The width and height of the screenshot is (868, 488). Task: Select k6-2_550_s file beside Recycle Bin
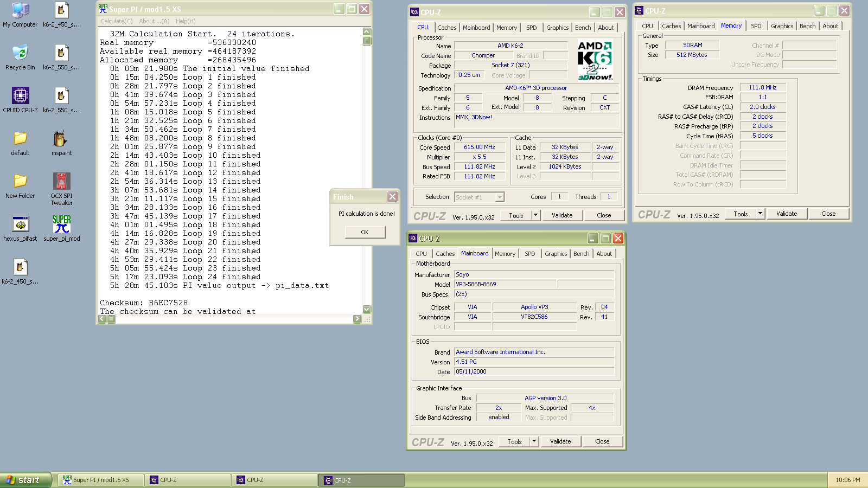point(61,57)
